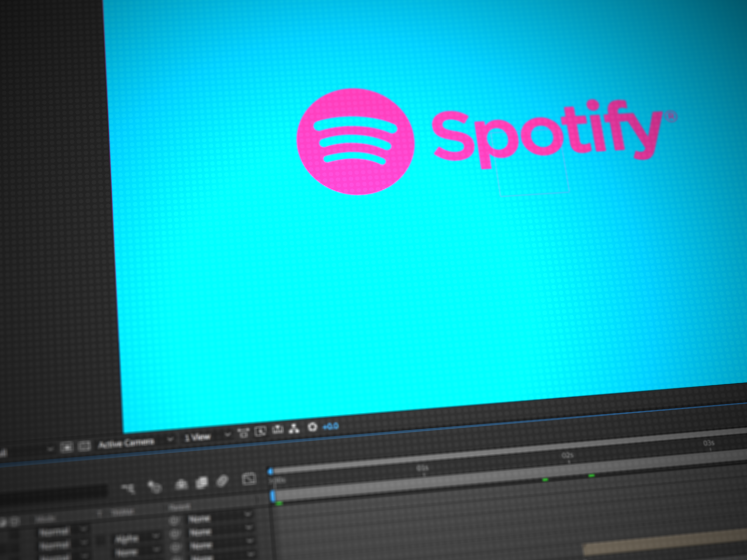This screenshot has width=747, height=560.
Task: Toggle the Draft 3D icon
Action: (154, 486)
